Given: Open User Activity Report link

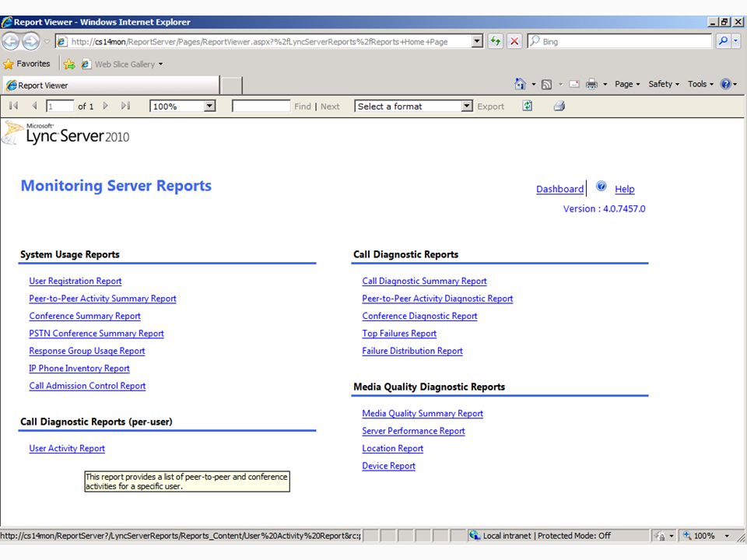Looking at the screenshot, I should tap(67, 449).
